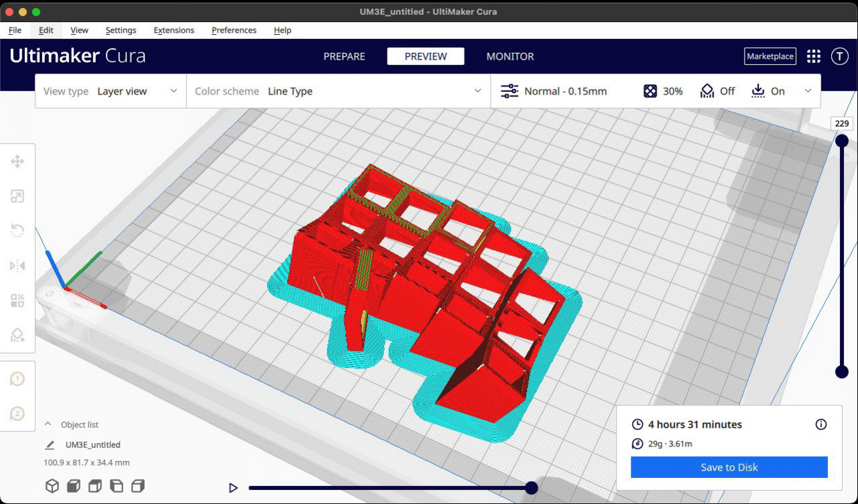Open the Extensions menu
This screenshot has height=504, width=858.
[174, 30]
